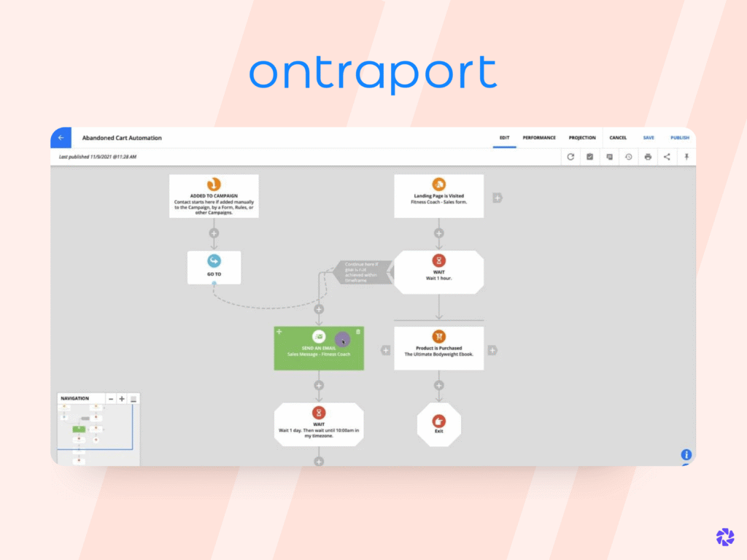Expand the arrow beside Landing Page is Visited

point(497,196)
